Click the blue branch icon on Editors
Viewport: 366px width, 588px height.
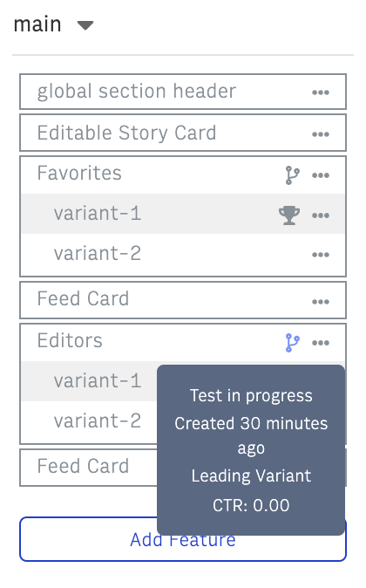pos(292,343)
